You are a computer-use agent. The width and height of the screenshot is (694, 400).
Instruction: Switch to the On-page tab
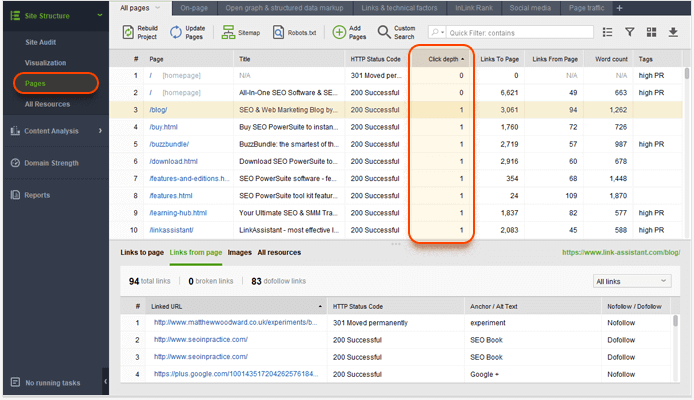tap(194, 8)
